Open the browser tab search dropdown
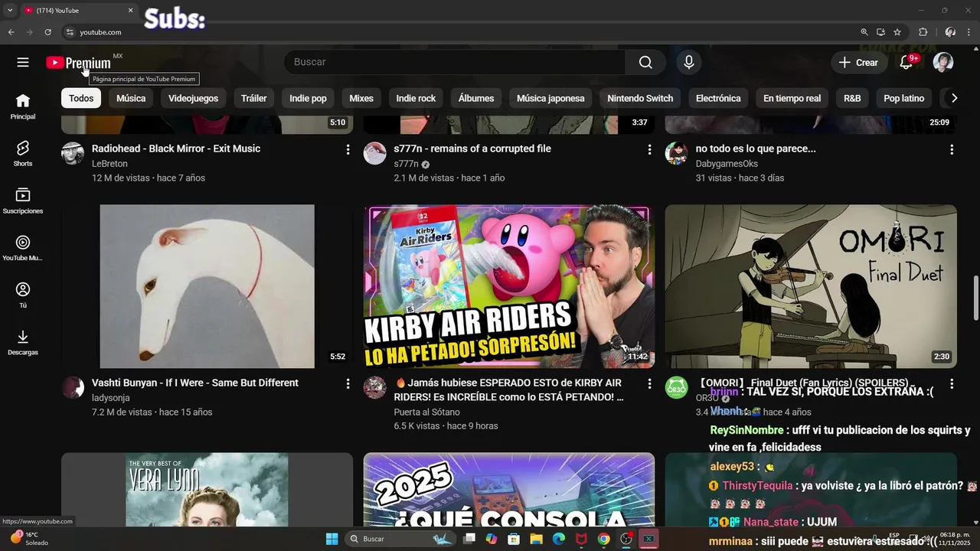The height and width of the screenshot is (551, 980). pos(10,11)
